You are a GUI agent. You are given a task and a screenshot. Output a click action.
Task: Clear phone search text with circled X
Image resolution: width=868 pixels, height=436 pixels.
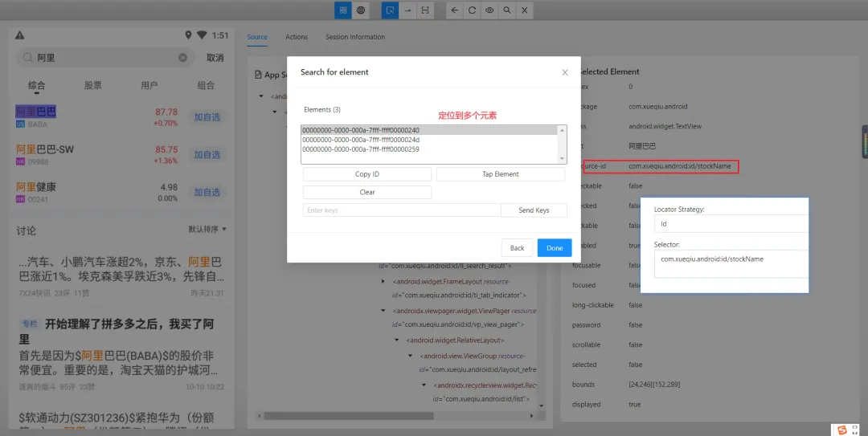[x=182, y=58]
